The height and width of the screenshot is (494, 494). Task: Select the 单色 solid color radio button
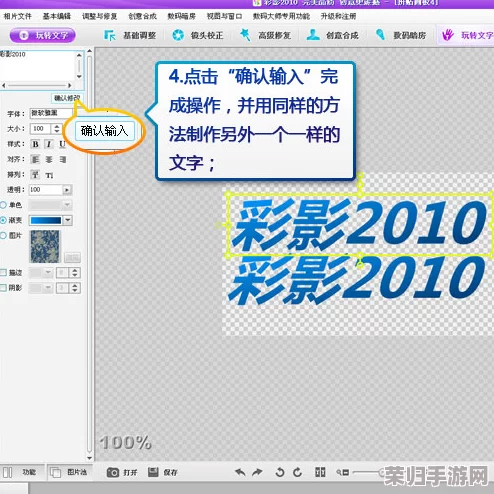[x=3, y=205]
